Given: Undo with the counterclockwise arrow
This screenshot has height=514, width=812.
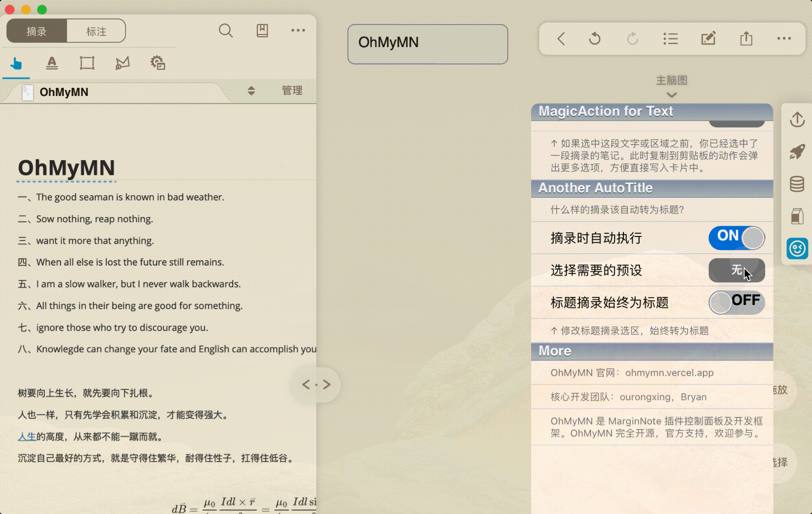Looking at the screenshot, I should (x=595, y=39).
